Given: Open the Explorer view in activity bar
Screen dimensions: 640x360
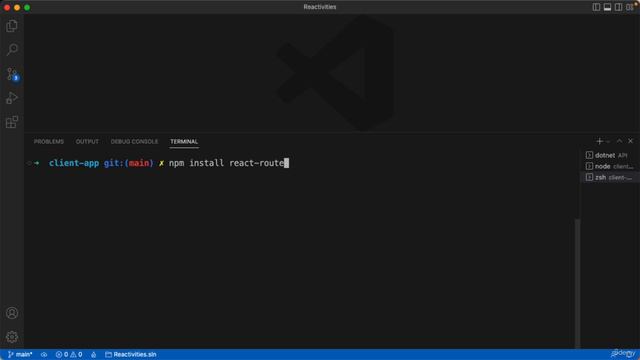Looking at the screenshot, I should click(x=12, y=26).
